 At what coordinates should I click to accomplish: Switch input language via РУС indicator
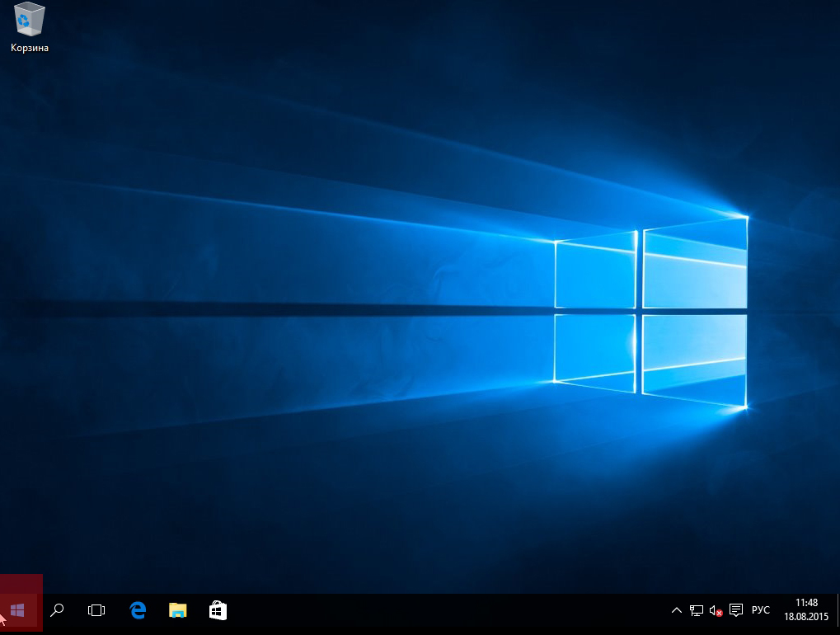tap(761, 610)
